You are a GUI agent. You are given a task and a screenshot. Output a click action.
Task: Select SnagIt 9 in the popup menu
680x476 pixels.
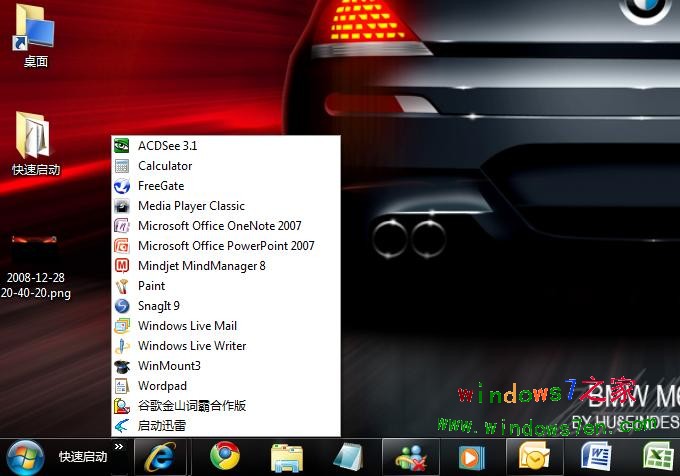tap(158, 306)
